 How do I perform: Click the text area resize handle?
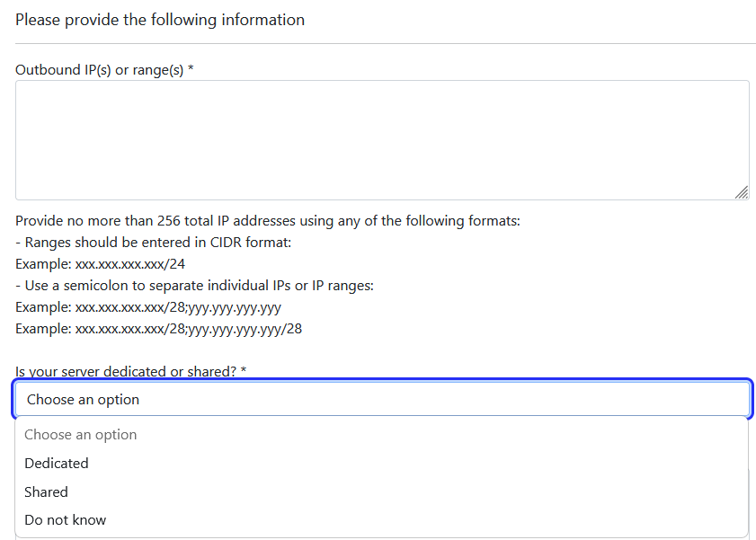click(x=741, y=192)
